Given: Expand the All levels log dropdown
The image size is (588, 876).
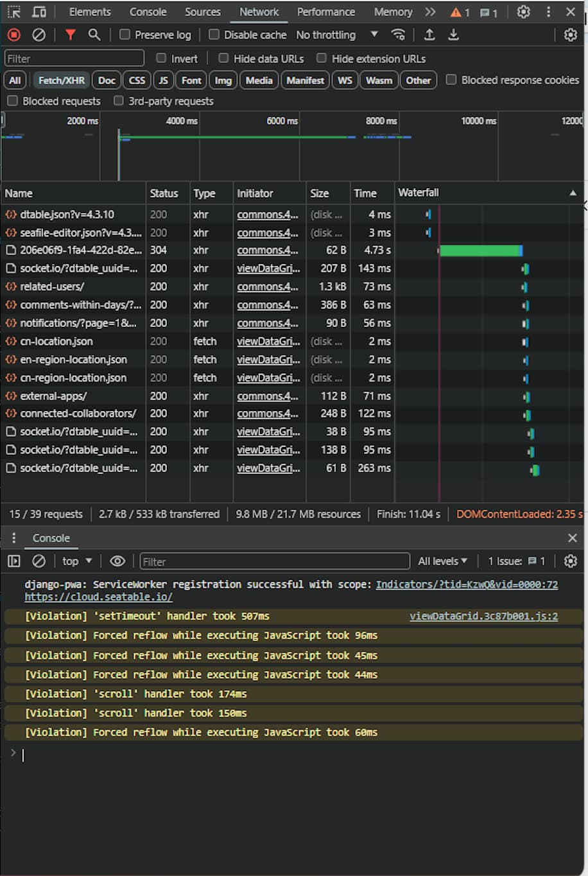Looking at the screenshot, I should click(x=442, y=561).
